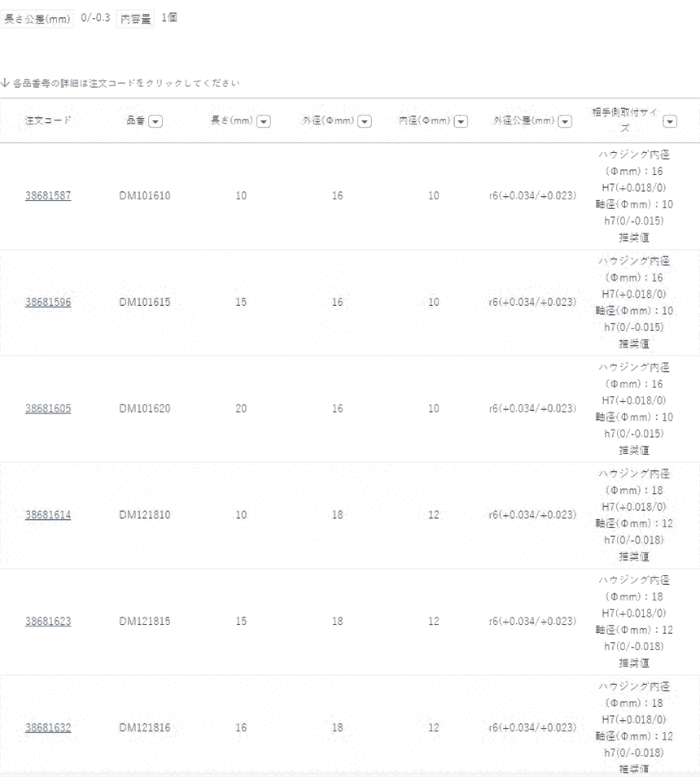Screen dimensions: 700x777
Task: Click order code 38681596
Action: [x=48, y=302]
